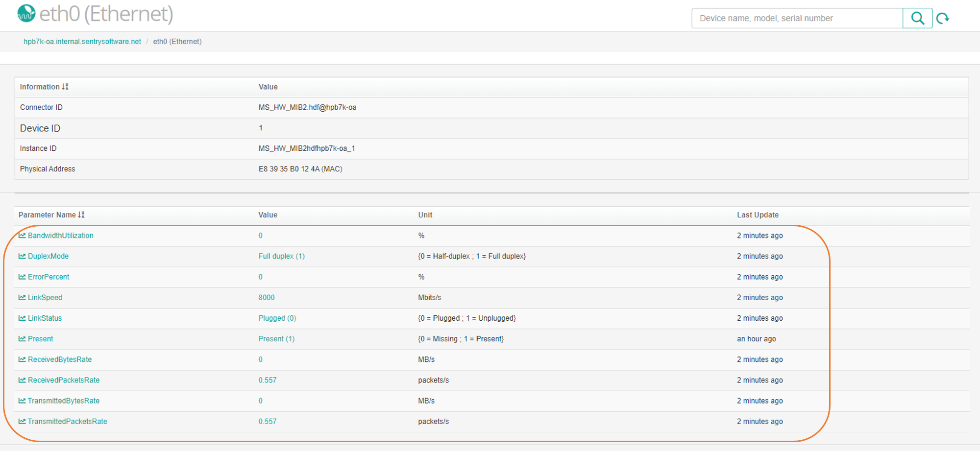This screenshot has width=980, height=451.
Task: Open the graph icon beside LinkSpeed
Action: point(22,297)
